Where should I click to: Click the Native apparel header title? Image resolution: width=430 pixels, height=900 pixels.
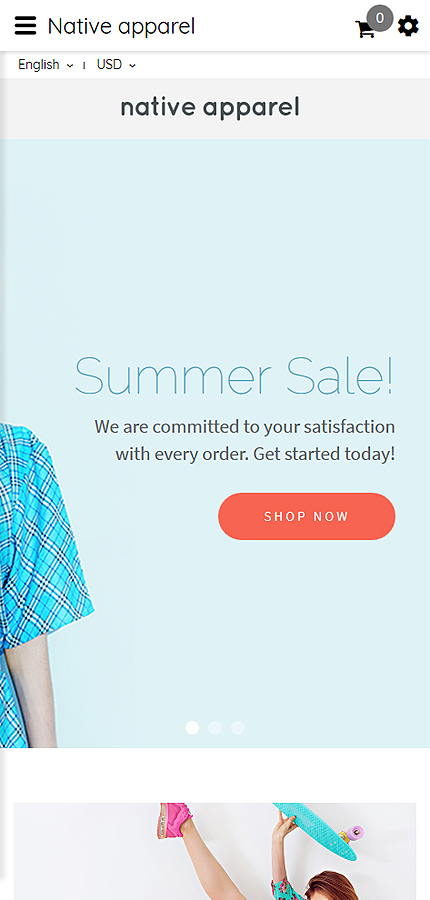point(121,26)
